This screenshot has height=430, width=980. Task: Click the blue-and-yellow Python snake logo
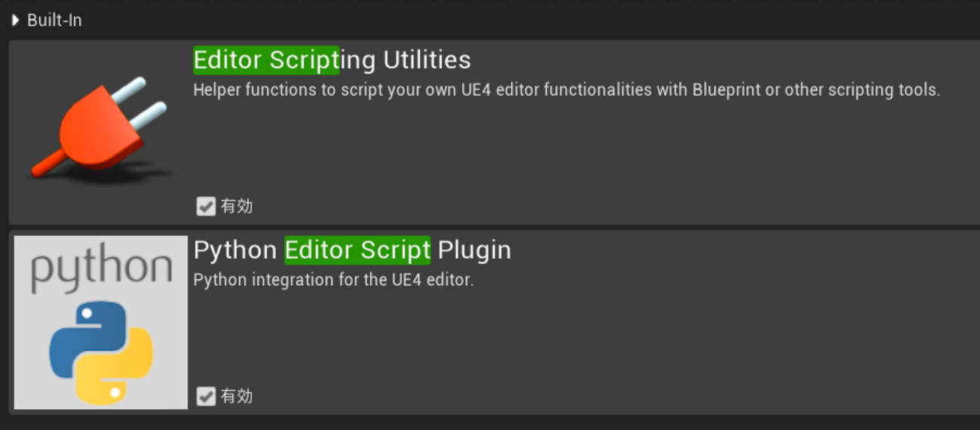101,352
